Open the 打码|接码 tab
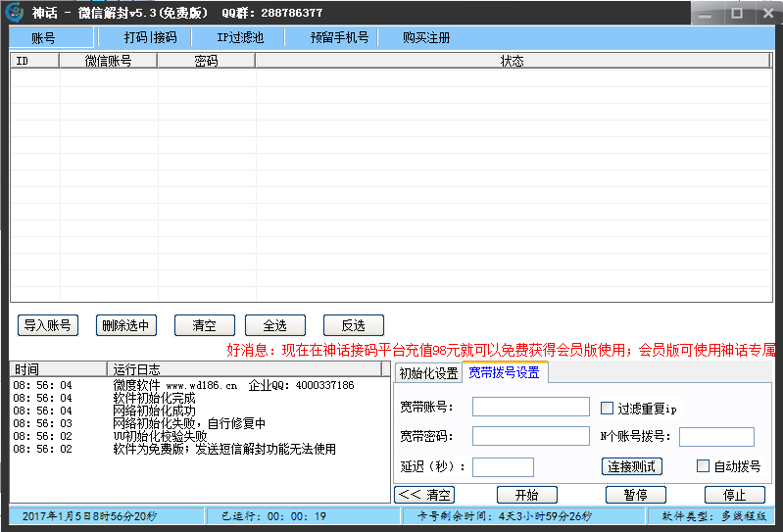The image size is (783, 532). (150, 37)
